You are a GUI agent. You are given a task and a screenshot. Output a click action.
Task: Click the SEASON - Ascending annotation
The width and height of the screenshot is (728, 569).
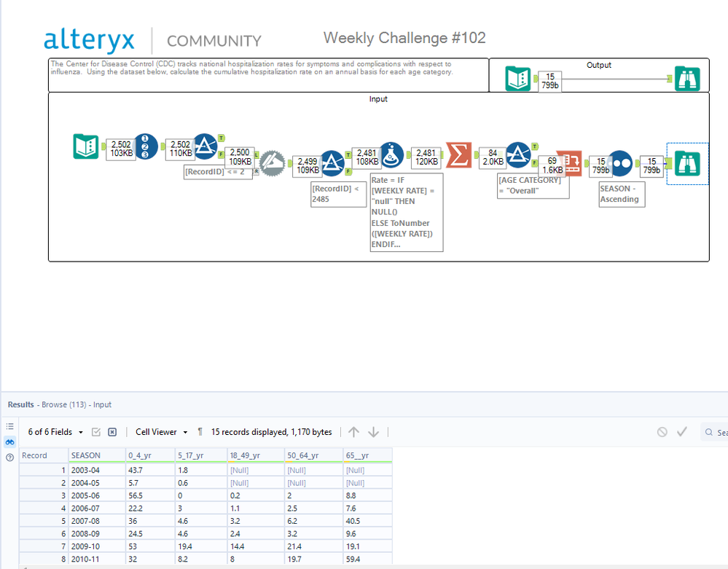click(x=622, y=194)
